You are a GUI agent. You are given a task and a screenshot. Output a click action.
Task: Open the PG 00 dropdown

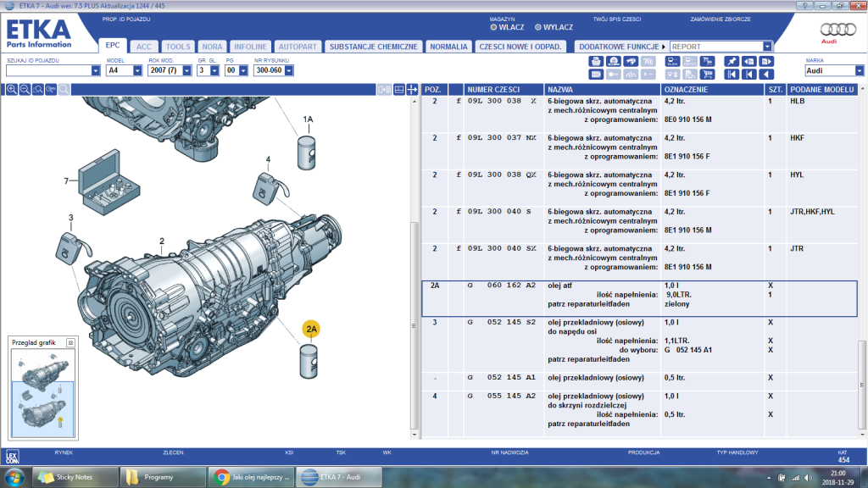coord(243,71)
